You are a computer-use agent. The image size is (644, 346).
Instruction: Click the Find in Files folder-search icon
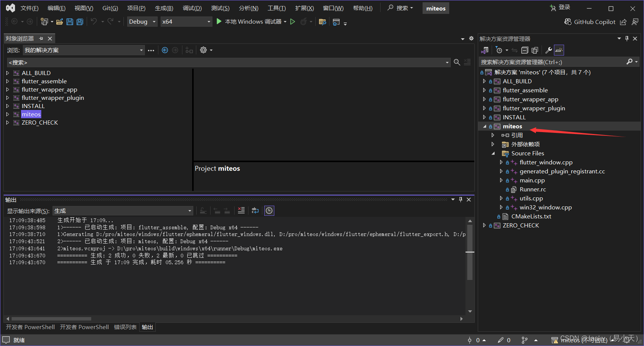tap(322, 22)
